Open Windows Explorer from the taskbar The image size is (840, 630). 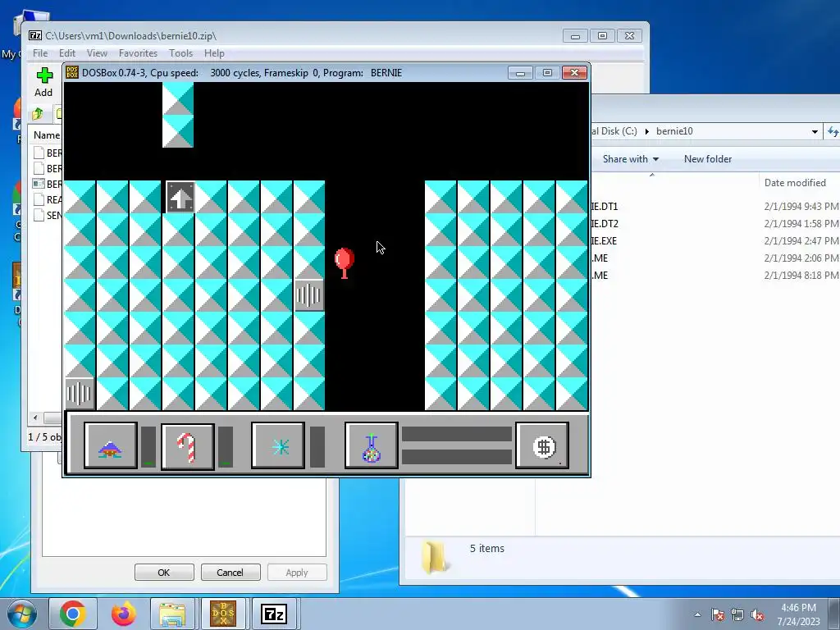[172, 614]
